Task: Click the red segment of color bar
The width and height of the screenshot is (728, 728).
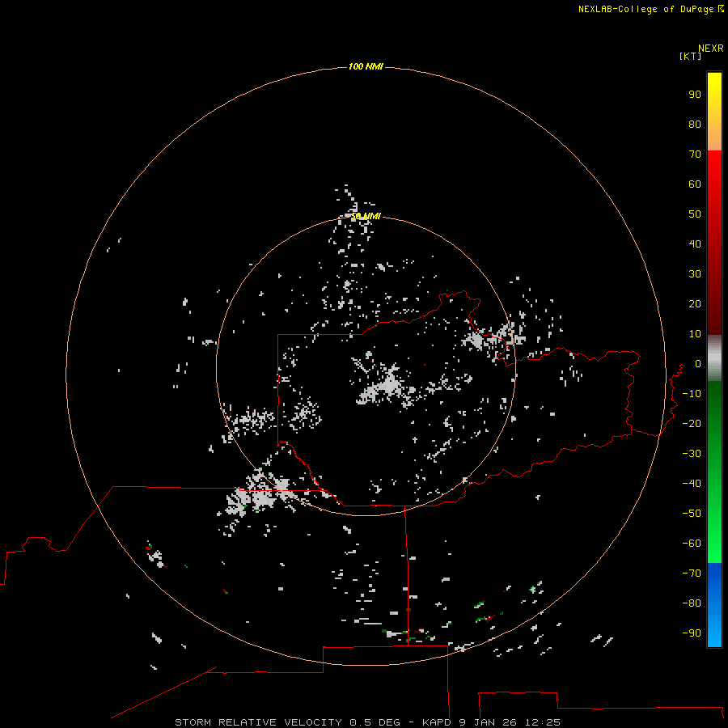Action: coord(714,243)
